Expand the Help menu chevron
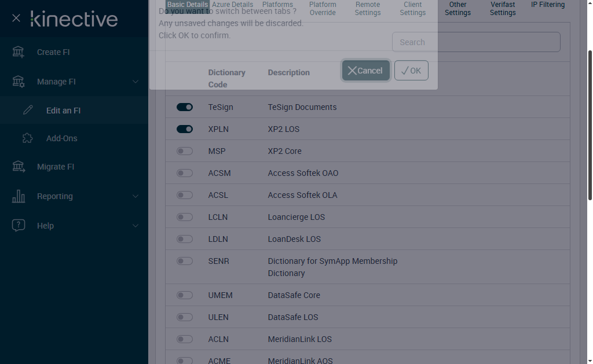The image size is (593, 364). click(x=135, y=226)
